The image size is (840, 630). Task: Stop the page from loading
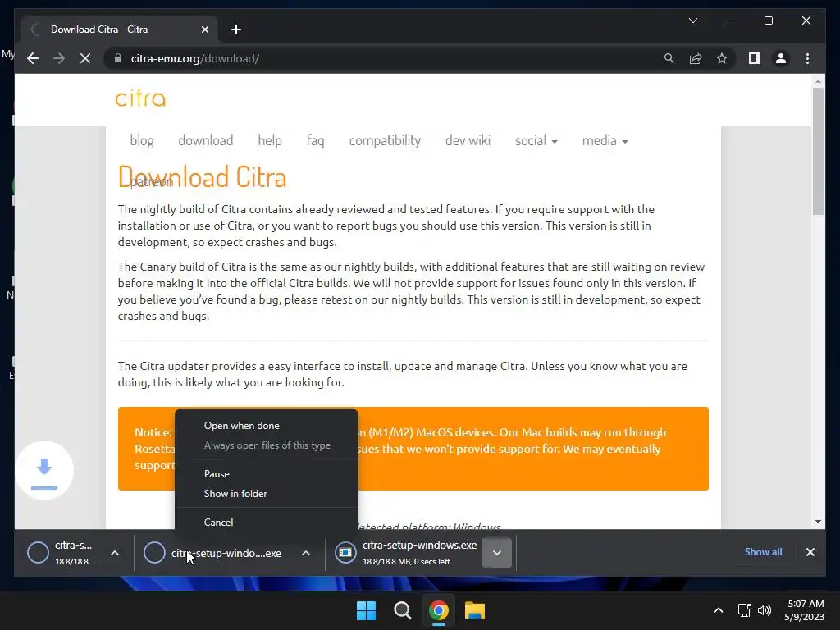[85, 58]
